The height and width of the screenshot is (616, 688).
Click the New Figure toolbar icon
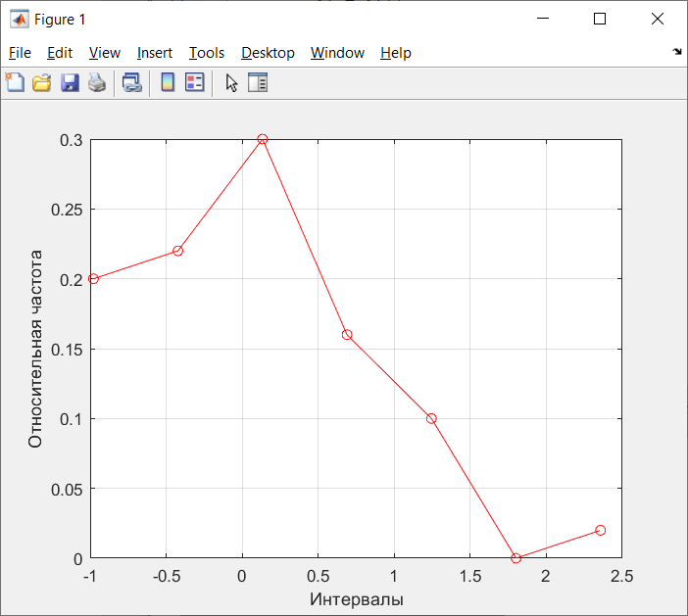[x=15, y=82]
